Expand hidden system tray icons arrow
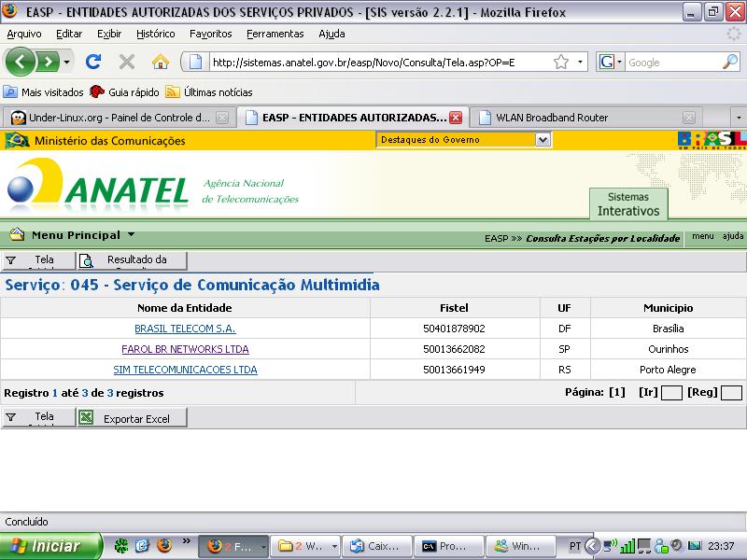This screenshot has height=560, width=747. (592, 546)
